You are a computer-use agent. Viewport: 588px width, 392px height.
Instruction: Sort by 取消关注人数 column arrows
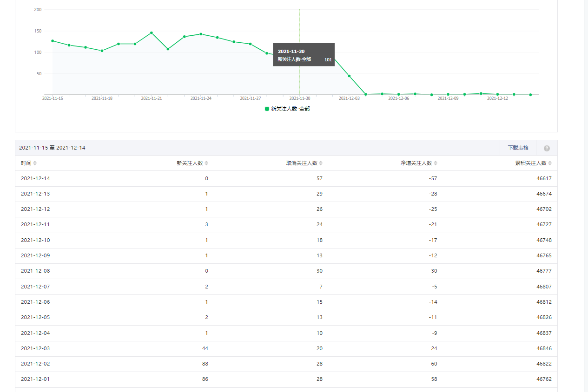coord(321,163)
